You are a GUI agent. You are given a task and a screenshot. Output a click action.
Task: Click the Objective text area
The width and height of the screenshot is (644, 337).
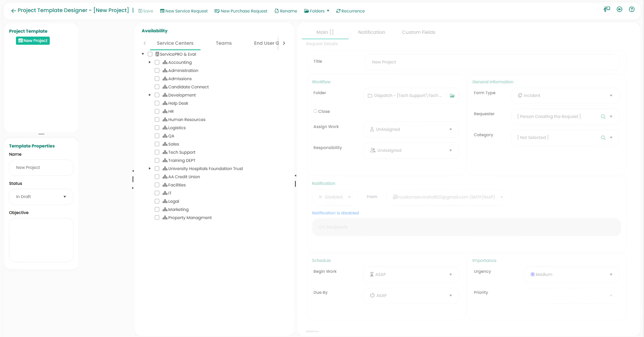[41, 240]
